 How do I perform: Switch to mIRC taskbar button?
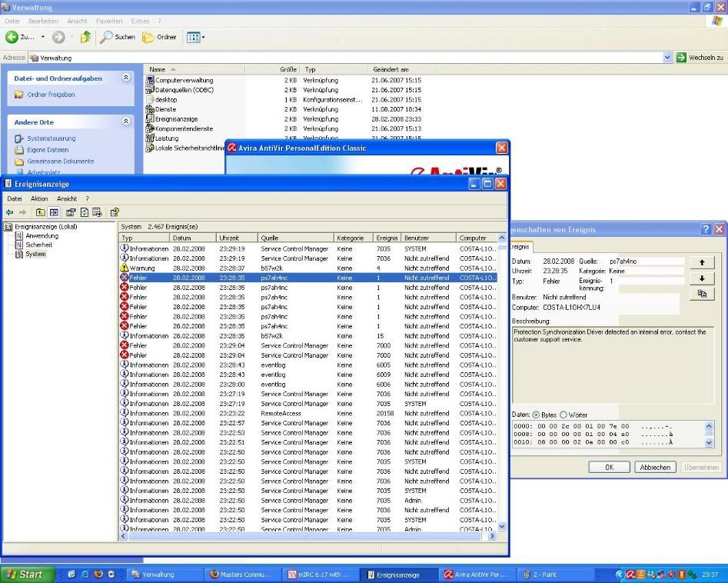pyautogui.click(x=320, y=575)
